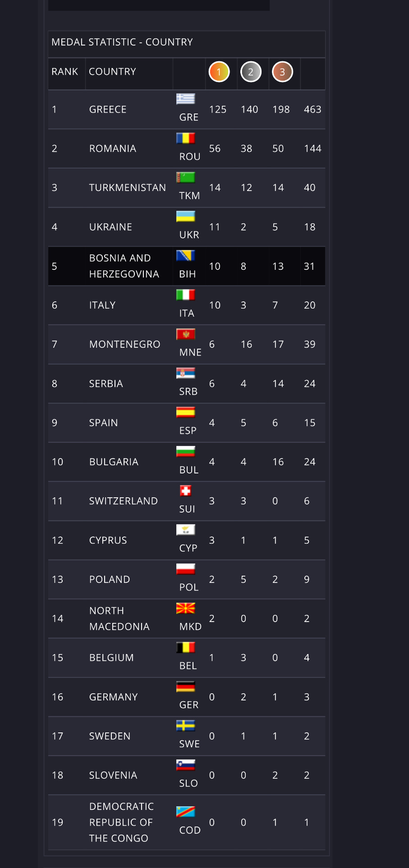This screenshot has height=868, width=409.
Task: Click the Cyprus flag icon
Action: 185,530
